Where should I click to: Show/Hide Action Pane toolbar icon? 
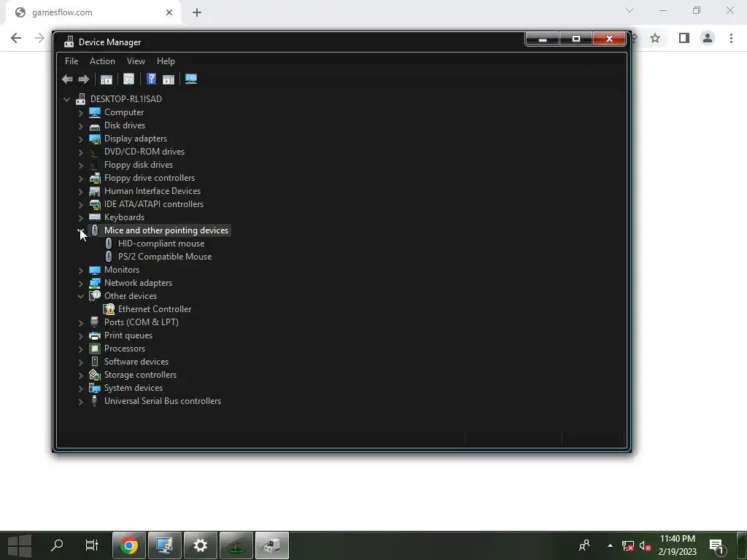(169, 79)
